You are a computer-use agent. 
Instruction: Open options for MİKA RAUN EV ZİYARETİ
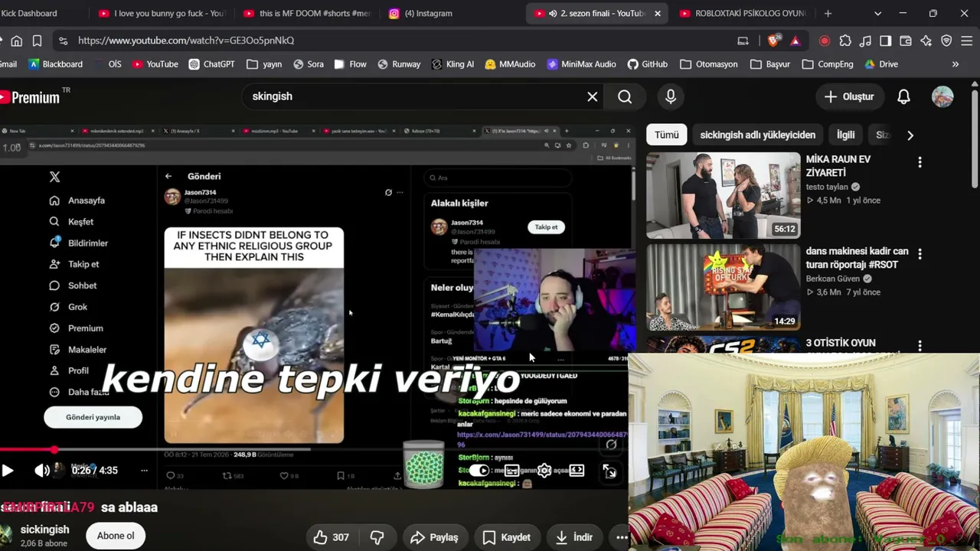(x=920, y=162)
